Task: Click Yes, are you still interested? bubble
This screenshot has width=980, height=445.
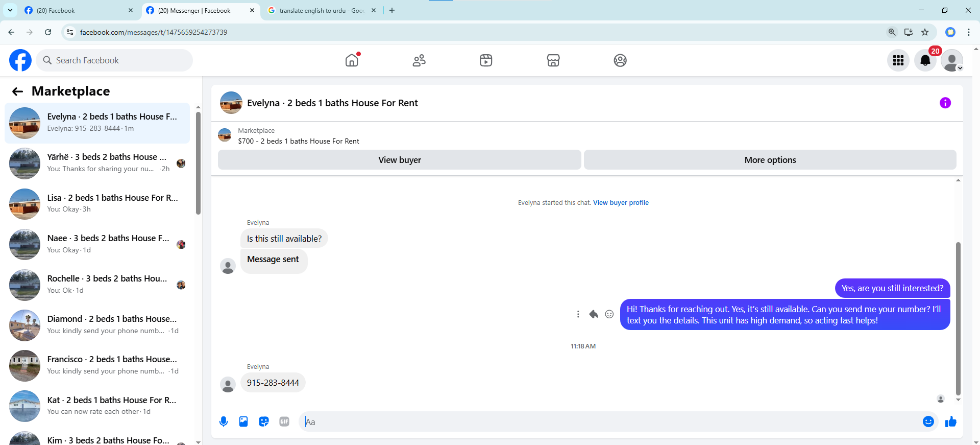Action: (x=892, y=288)
